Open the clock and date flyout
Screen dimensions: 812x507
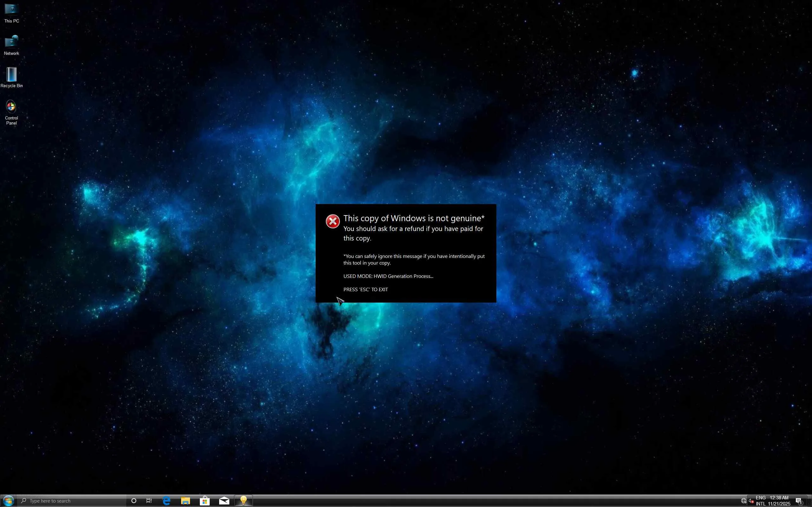point(779,501)
